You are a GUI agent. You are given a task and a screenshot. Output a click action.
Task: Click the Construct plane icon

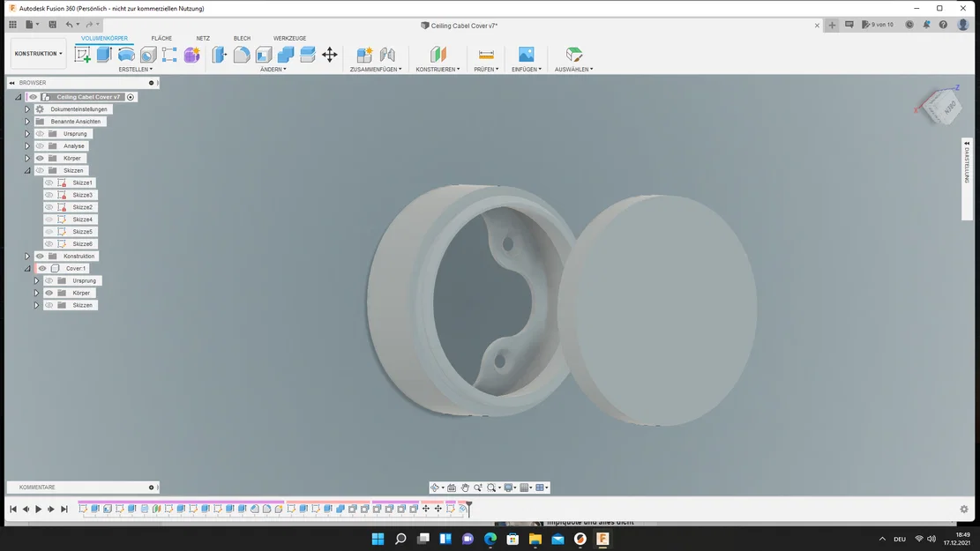[438, 55]
